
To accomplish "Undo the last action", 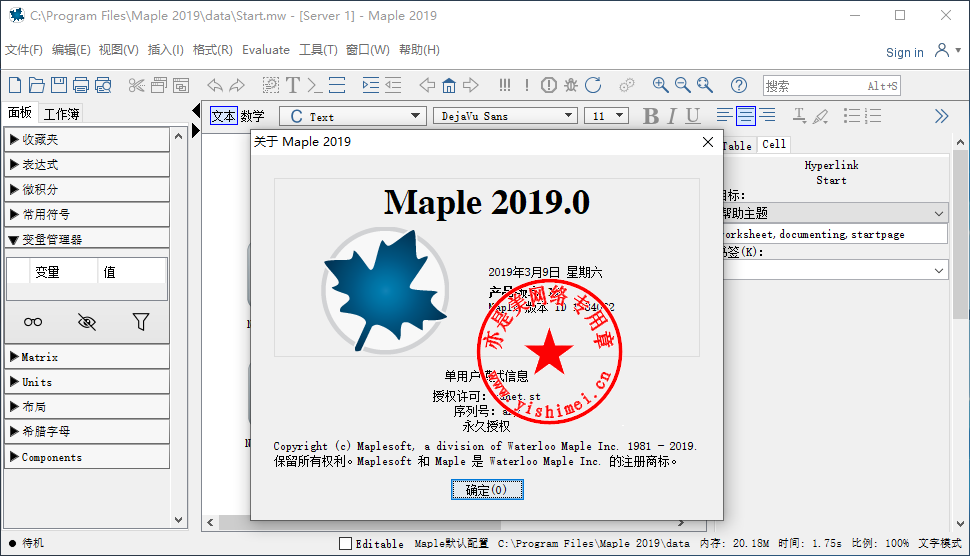I will [x=215, y=85].
